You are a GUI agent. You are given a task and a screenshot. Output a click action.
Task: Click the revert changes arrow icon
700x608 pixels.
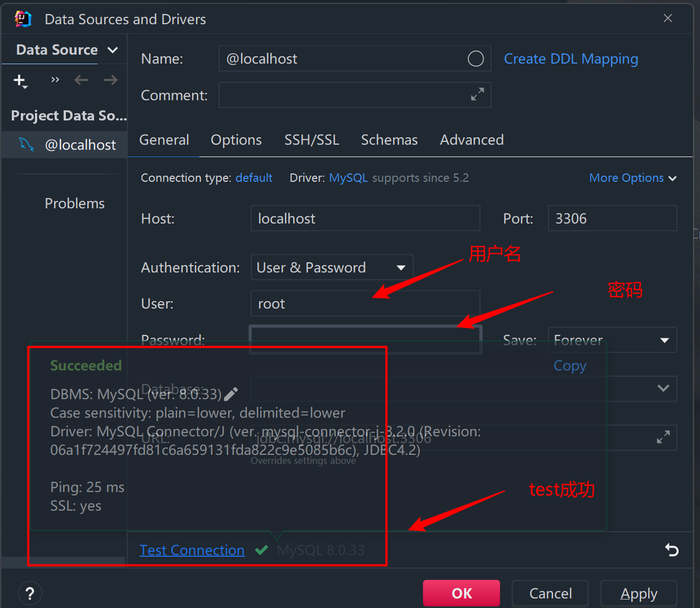point(671,549)
